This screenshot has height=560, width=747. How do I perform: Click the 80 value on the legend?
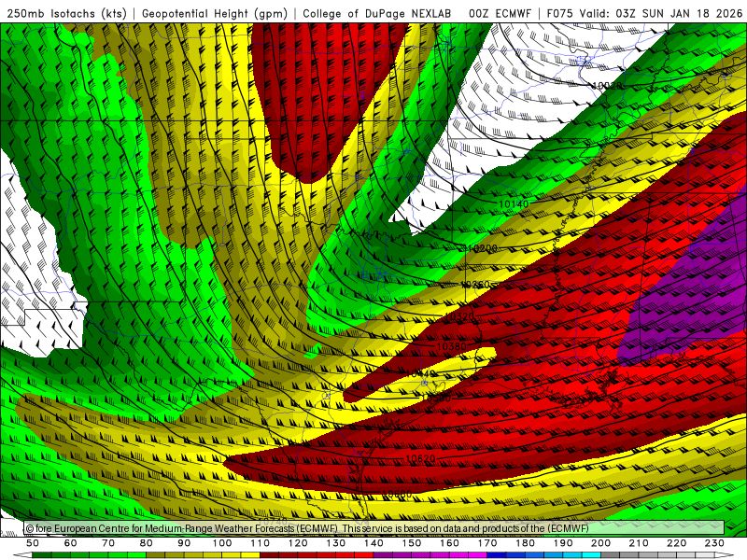[x=147, y=543]
